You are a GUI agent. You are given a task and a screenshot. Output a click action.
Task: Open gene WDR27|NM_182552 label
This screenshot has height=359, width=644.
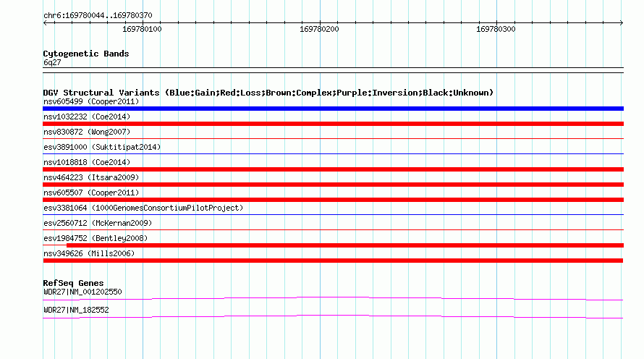click(x=76, y=310)
